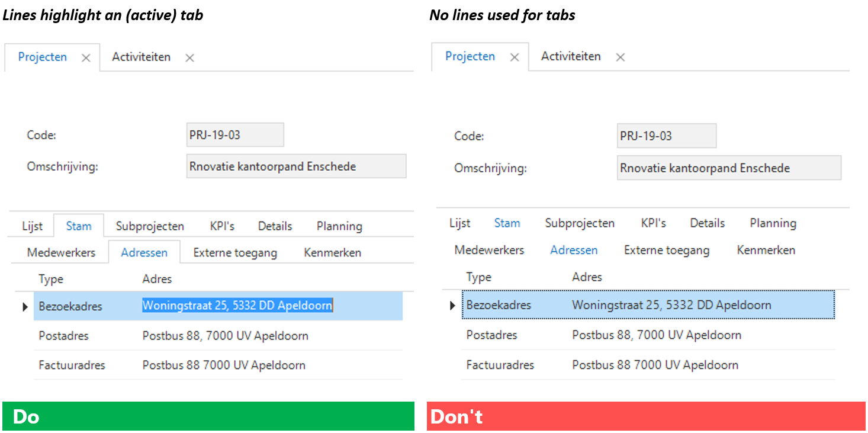Click the Adres column header in Don't example

coord(587,277)
